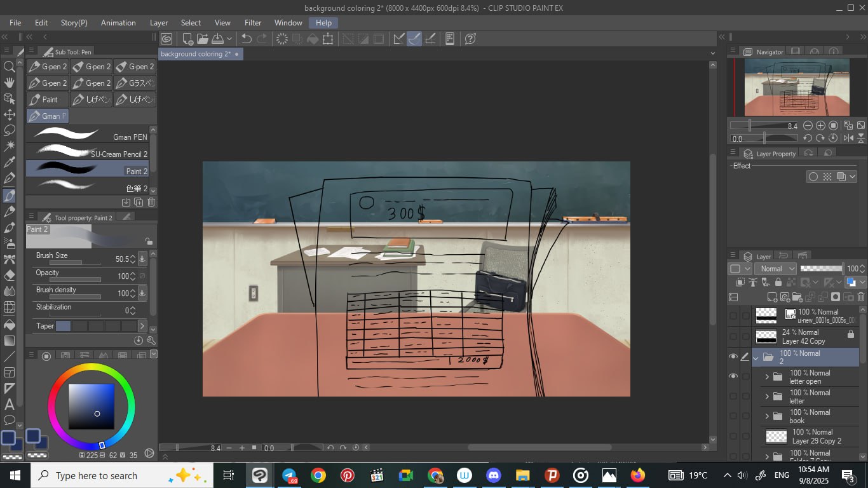Click the Undo arrow in command bar
The height and width of the screenshot is (488, 868).
(247, 39)
